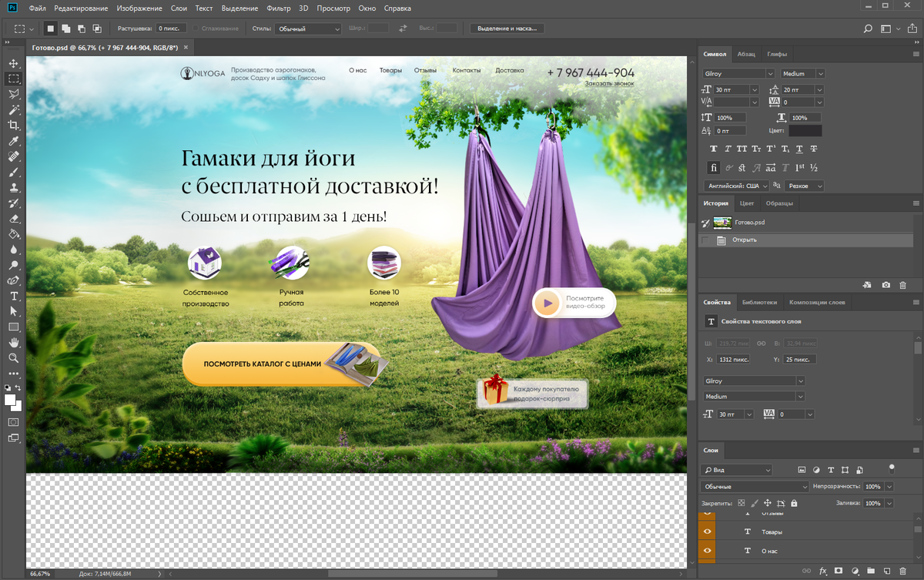
Task: Open the Резкое anti-aliasing dropdown
Action: tap(803, 186)
